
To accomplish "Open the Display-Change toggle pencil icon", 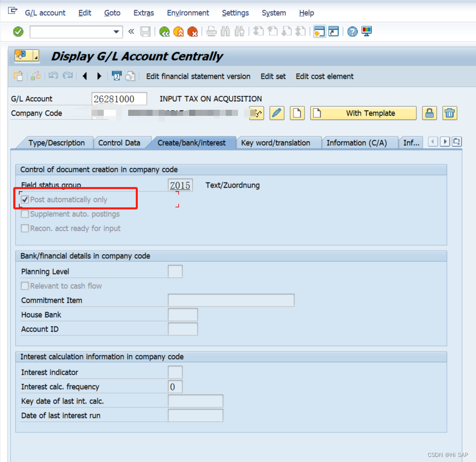I will tap(277, 113).
